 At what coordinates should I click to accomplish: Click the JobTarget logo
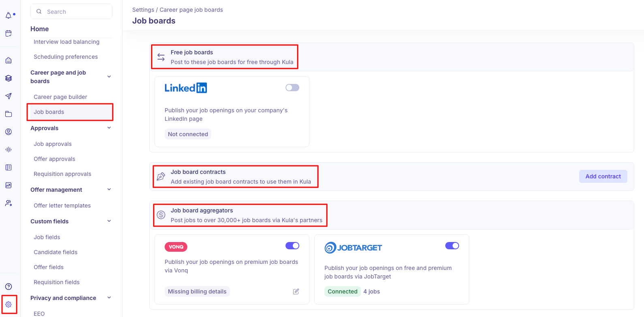[x=353, y=248]
